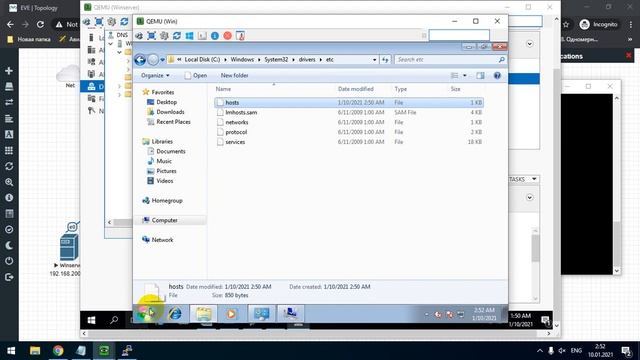Change view icon in Explorer toolbar
The image size is (640, 360).
[x=454, y=76]
